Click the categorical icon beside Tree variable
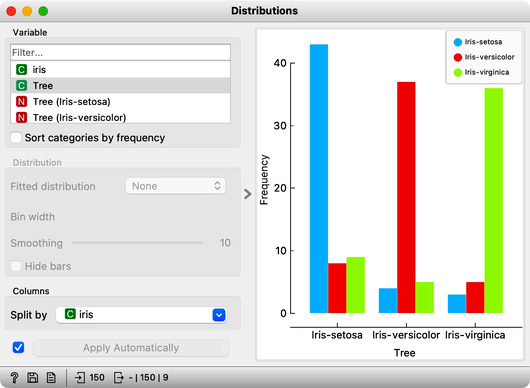 tap(21, 86)
